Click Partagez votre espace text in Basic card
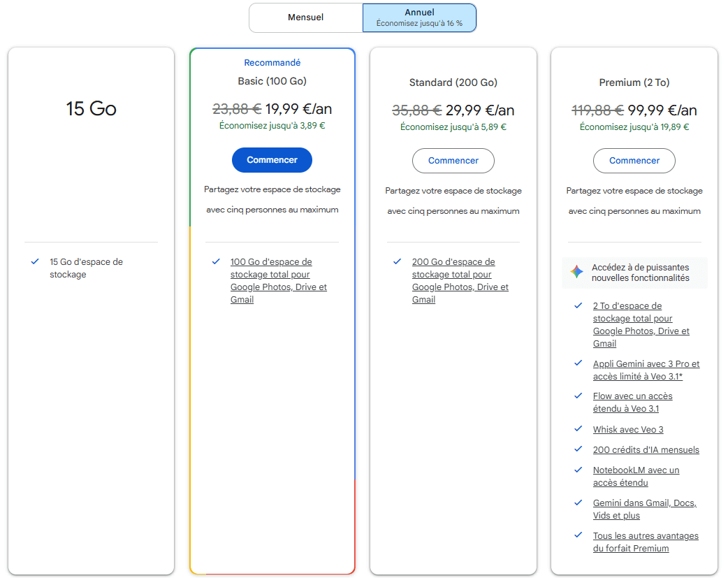 pos(272,199)
